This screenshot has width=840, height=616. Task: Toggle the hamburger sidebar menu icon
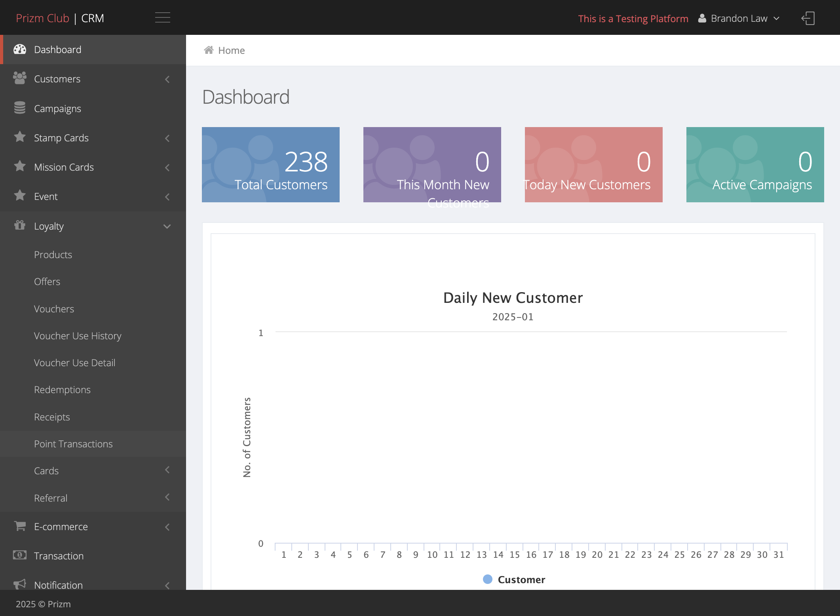pyautogui.click(x=162, y=18)
